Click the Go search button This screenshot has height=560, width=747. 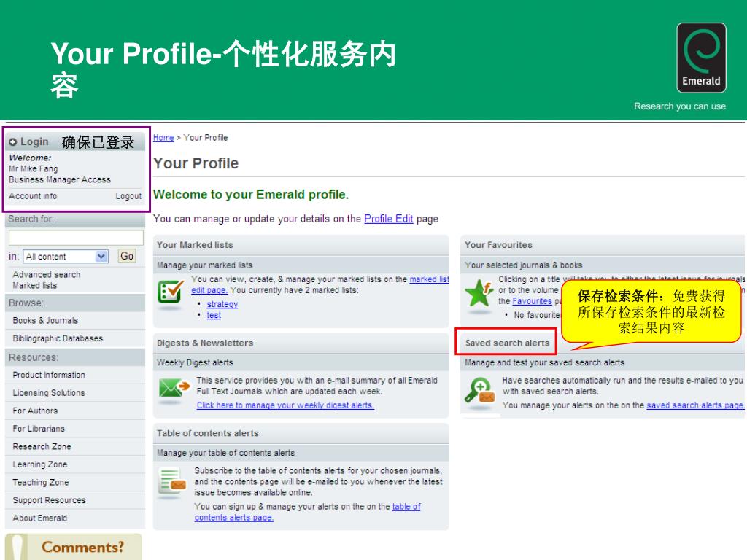click(x=127, y=256)
